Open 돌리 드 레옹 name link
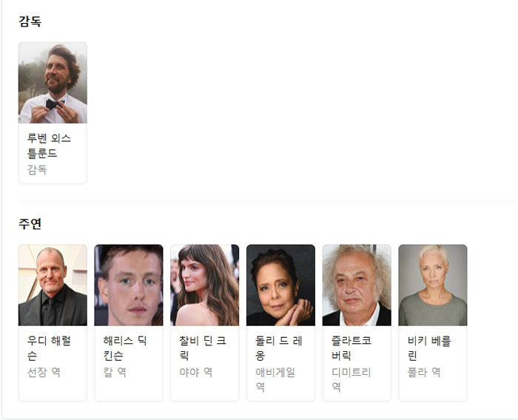The height and width of the screenshot is (420, 518). point(278,348)
